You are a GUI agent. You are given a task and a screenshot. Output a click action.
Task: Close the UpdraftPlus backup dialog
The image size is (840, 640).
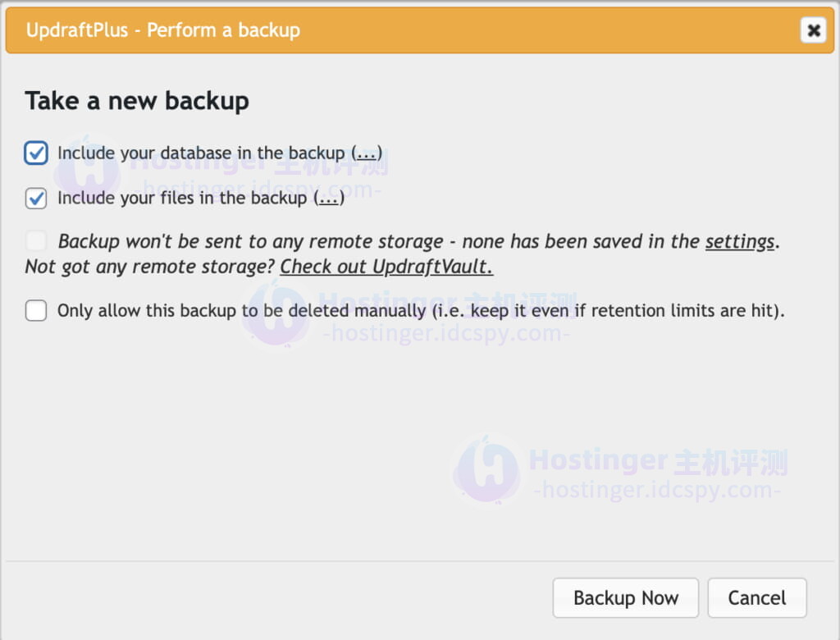point(813,30)
